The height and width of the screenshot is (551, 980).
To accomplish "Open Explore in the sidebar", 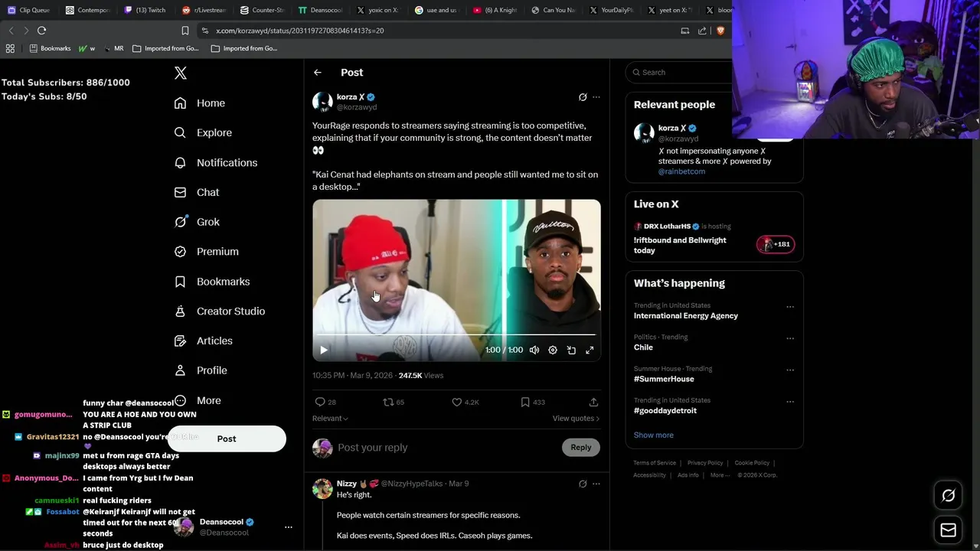I will tap(202, 132).
